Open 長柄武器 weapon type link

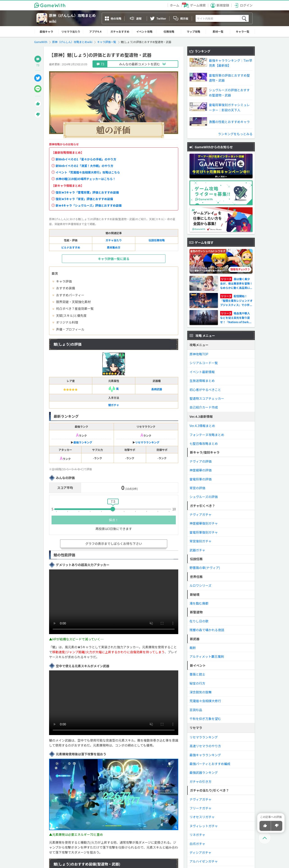tap(156, 389)
